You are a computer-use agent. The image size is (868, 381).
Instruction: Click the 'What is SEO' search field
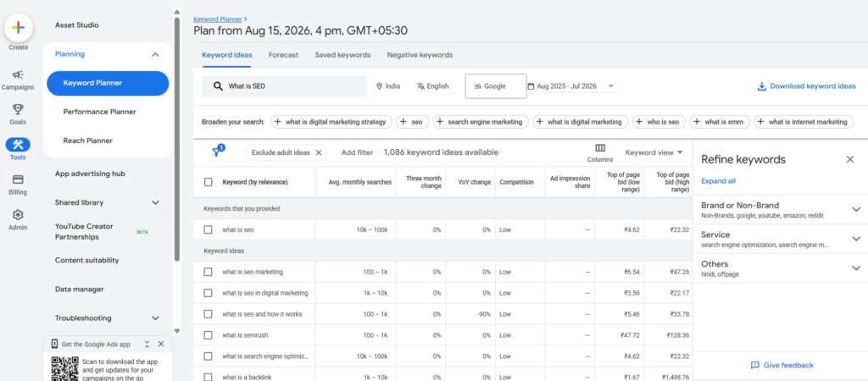(285, 86)
